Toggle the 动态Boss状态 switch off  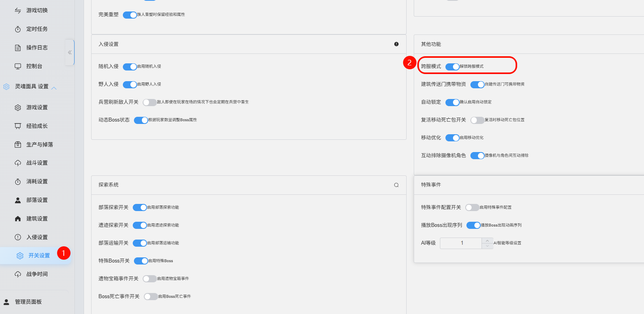coord(141,120)
